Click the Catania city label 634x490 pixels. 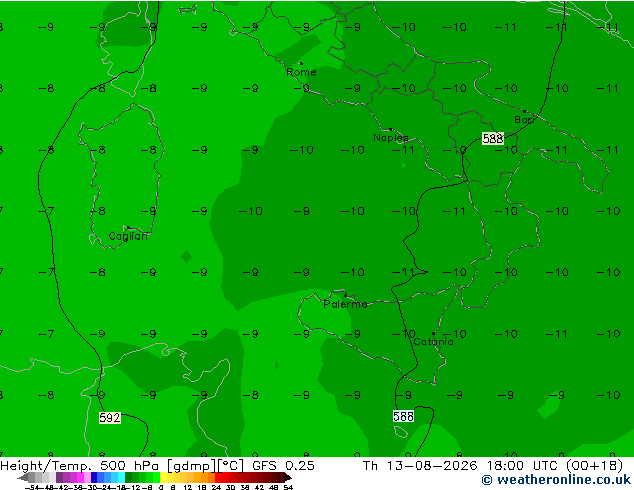pyautogui.click(x=433, y=342)
